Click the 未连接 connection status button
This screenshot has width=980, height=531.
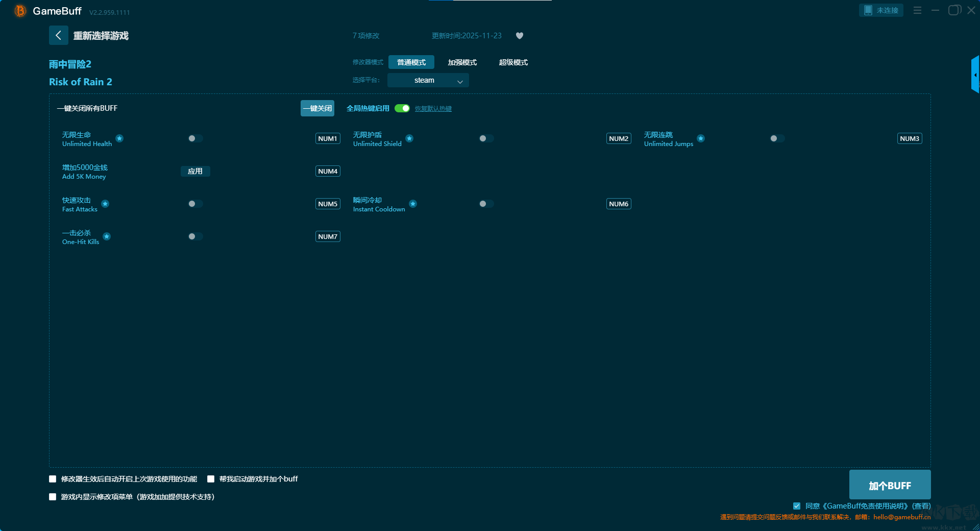[881, 10]
